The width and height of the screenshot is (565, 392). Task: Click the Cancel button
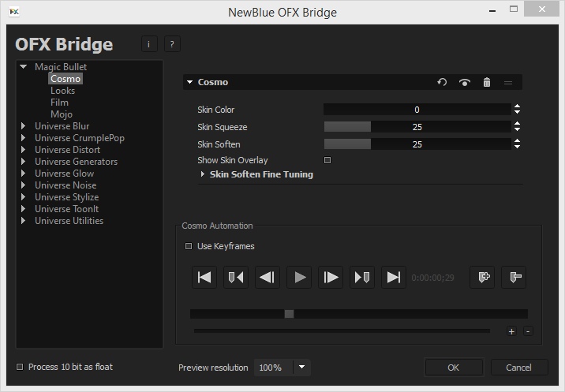[519, 368]
